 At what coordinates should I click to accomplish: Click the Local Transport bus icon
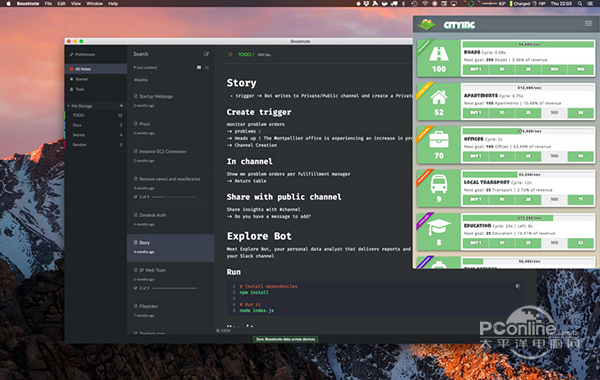coord(439,184)
